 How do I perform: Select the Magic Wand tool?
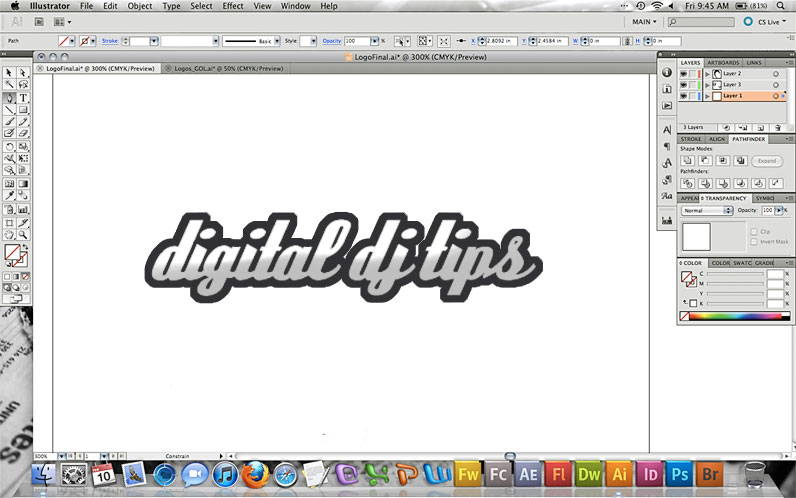[9, 85]
